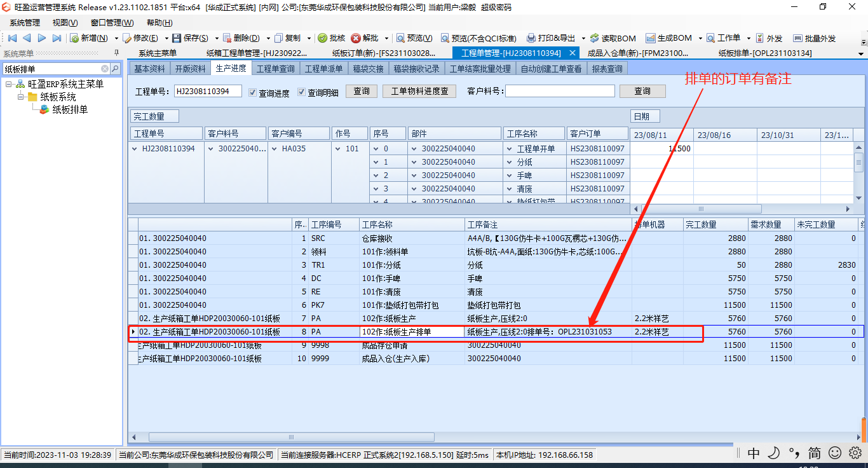Click the 读取BOM refresh icon
868x468 pixels.
tap(595, 38)
